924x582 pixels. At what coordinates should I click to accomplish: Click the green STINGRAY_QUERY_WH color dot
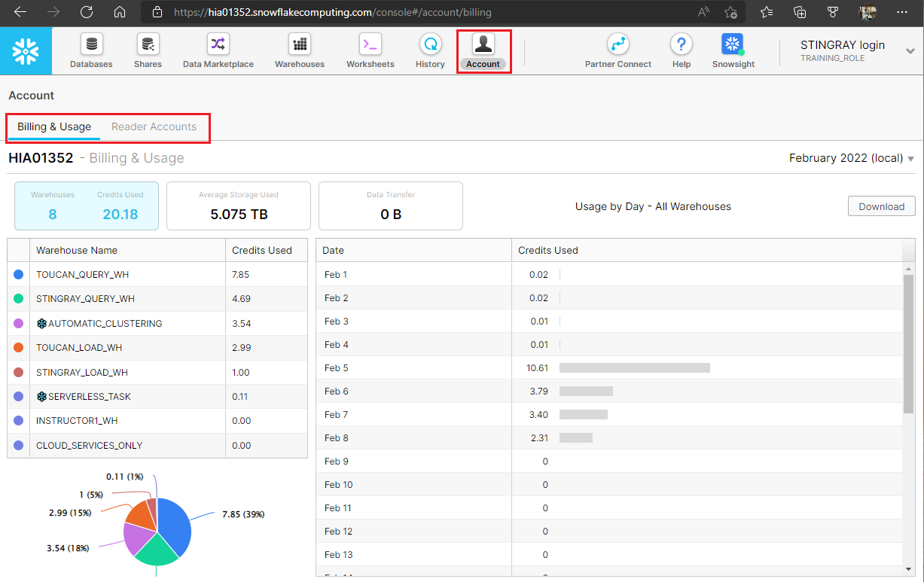pos(18,299)
